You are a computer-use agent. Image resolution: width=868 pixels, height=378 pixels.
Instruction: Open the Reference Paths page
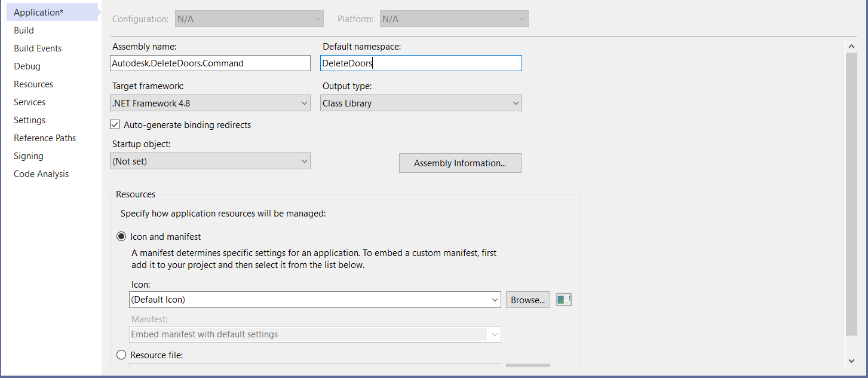45,138
